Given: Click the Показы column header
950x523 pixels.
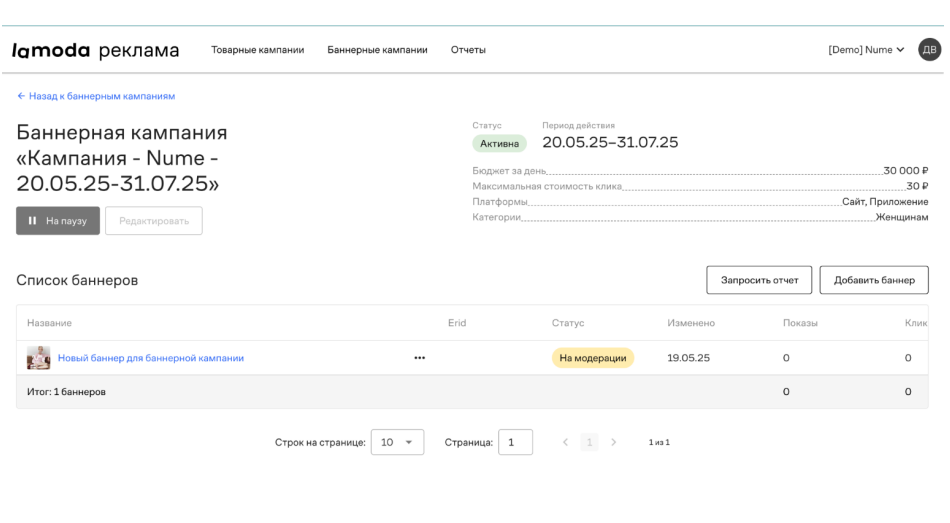Looking at the screenshot, I should coord(800,323).
